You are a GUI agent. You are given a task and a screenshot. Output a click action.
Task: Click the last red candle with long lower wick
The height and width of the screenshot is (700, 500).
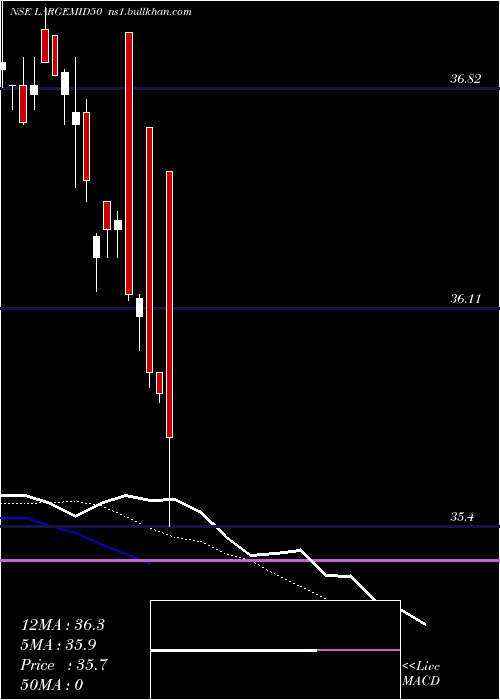(x=170, y=304)
